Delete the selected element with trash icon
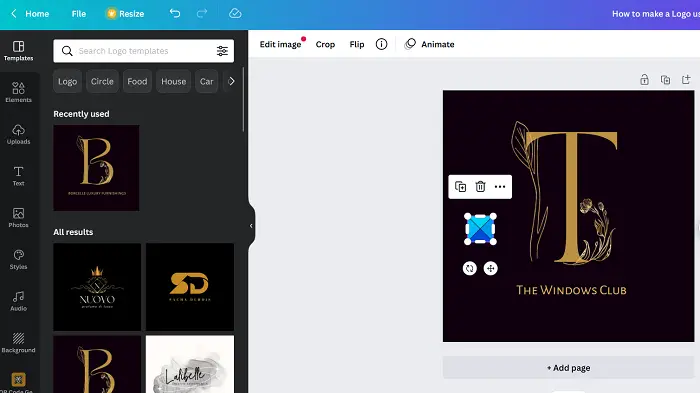 pos(480,187)
